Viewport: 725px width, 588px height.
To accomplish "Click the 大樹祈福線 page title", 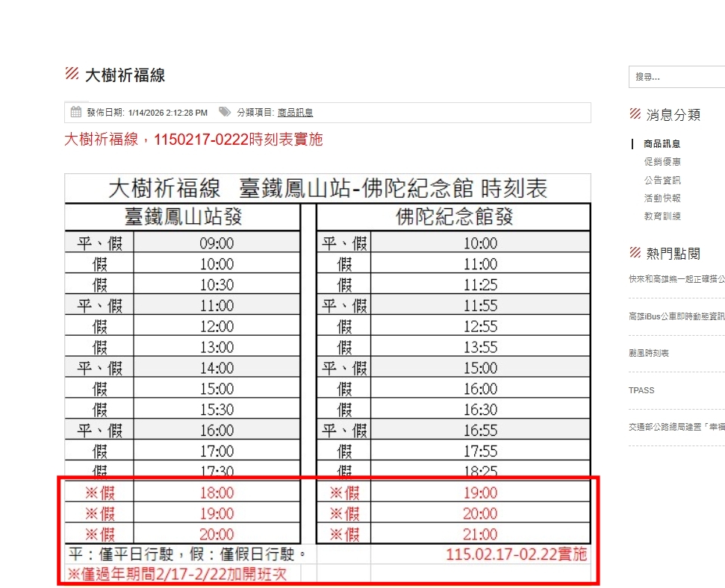I will pyautogui.click(x=125, y=75).
